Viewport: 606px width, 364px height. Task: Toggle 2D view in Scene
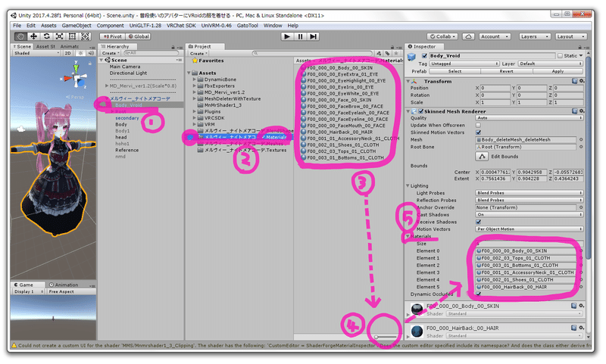[67, 53]
